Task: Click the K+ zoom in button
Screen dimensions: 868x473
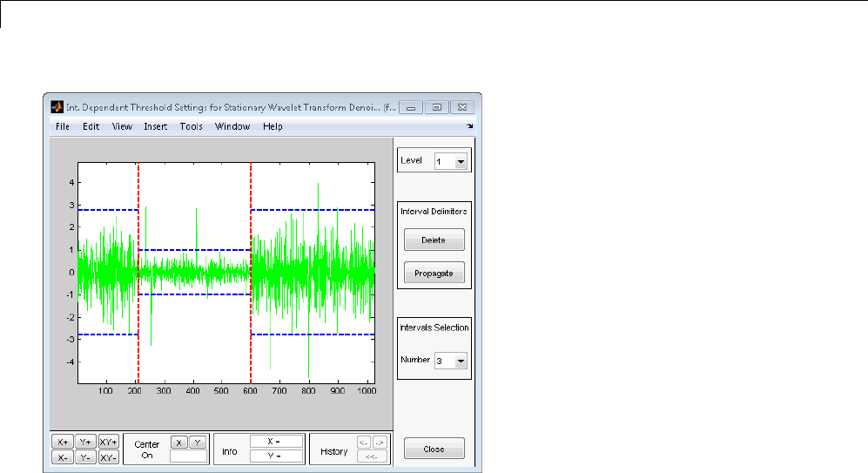Action: click(62, 442)
